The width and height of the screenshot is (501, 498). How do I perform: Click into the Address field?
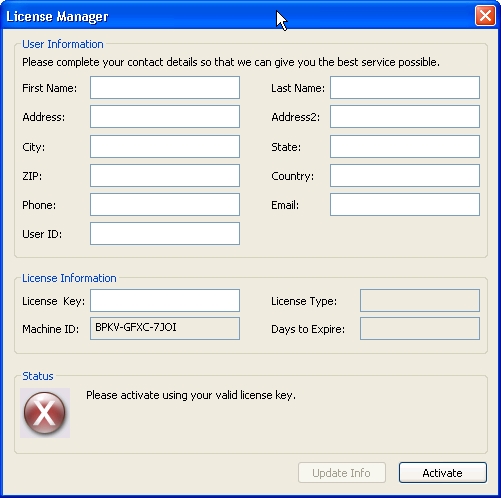click(165, 117)
